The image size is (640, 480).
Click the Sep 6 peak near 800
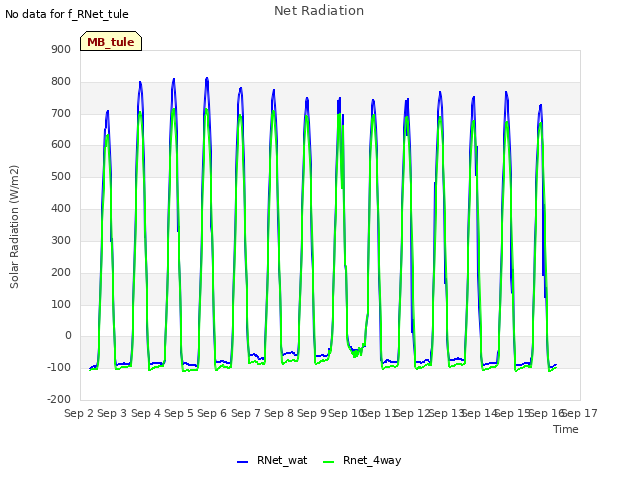(207, 78)
